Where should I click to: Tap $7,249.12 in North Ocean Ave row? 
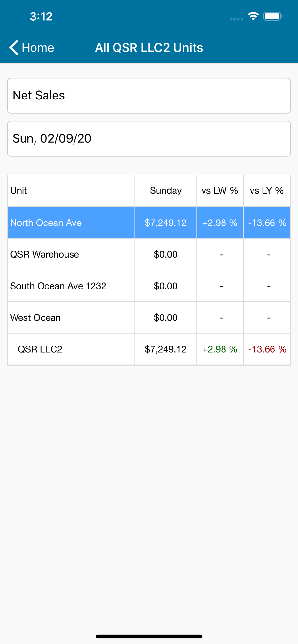166,223
